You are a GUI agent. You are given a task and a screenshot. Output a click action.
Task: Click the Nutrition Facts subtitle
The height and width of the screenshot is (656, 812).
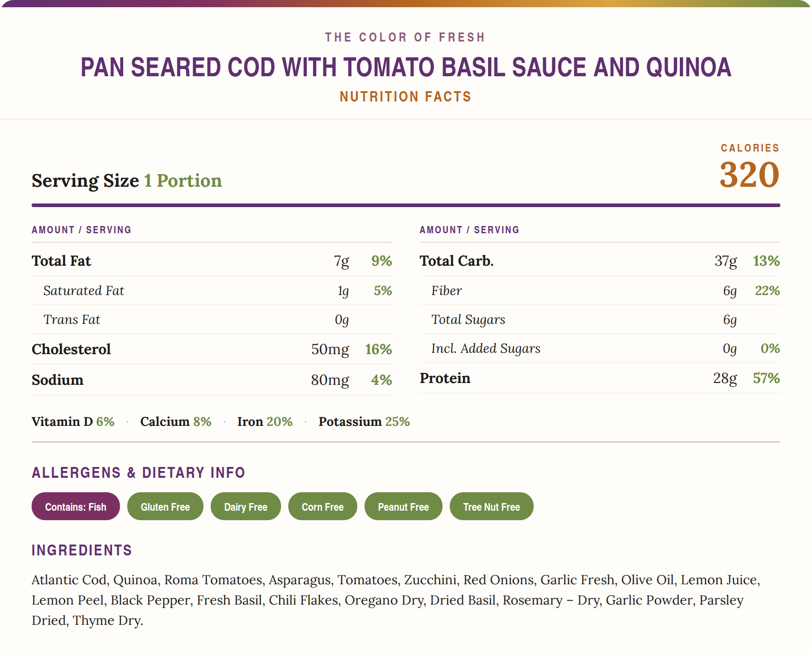click(x=406, y=97)
